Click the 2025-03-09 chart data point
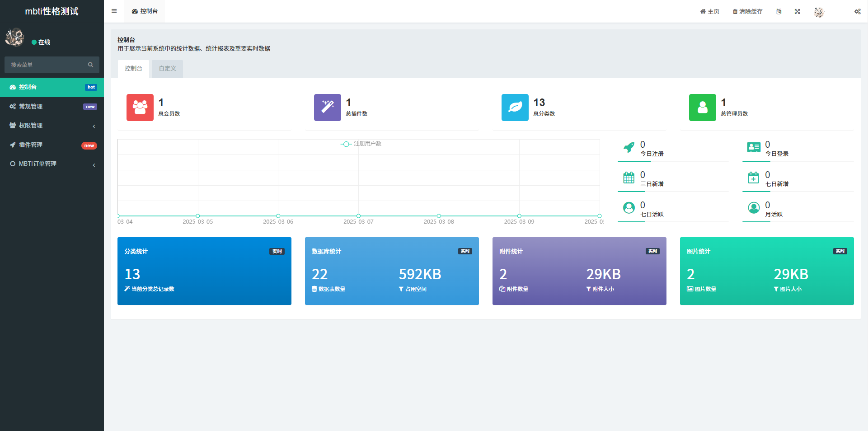This screenshot has width=868, height=431. click(519, 216)
